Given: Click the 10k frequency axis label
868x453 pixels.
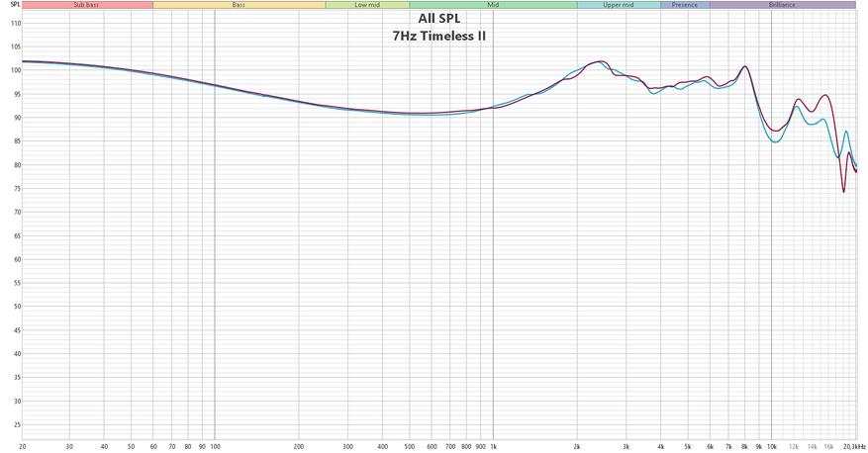Looking at the screenshot, I should click(771, 446).
